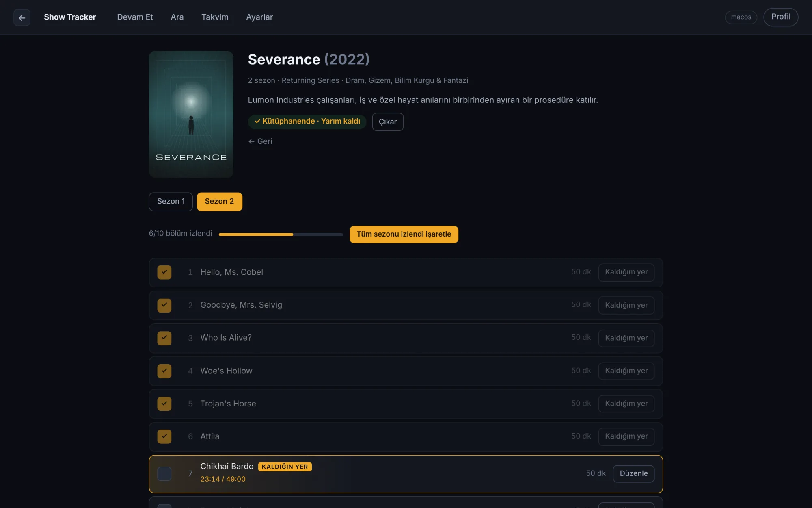Click the Geri back link

(260, 141)
